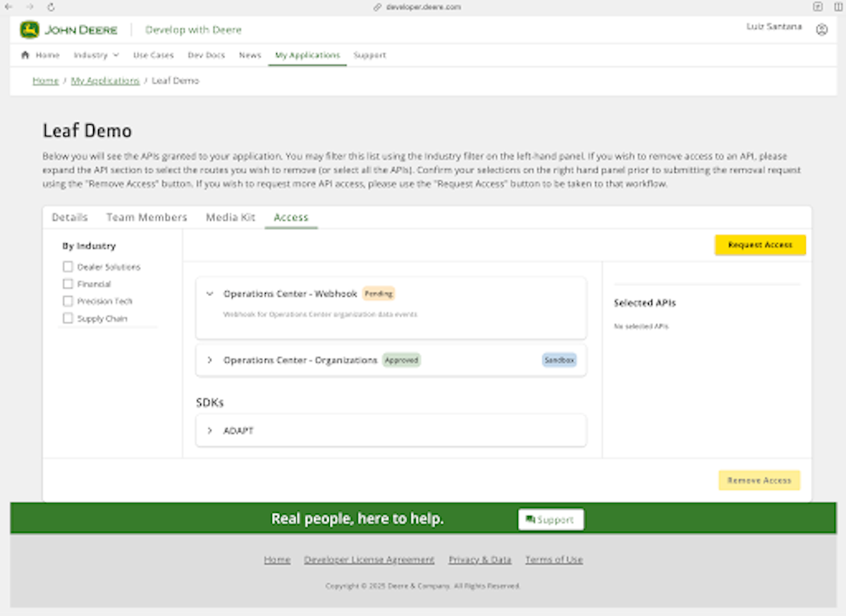Click the John Deere logo

pyautogui.click(x=68, y=30)
